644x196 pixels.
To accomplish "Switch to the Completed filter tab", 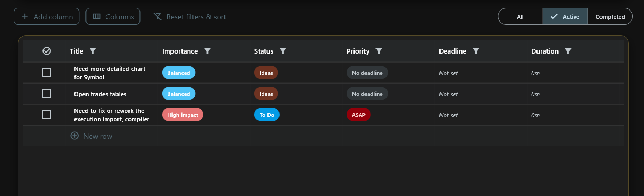I will click(610, 16).
